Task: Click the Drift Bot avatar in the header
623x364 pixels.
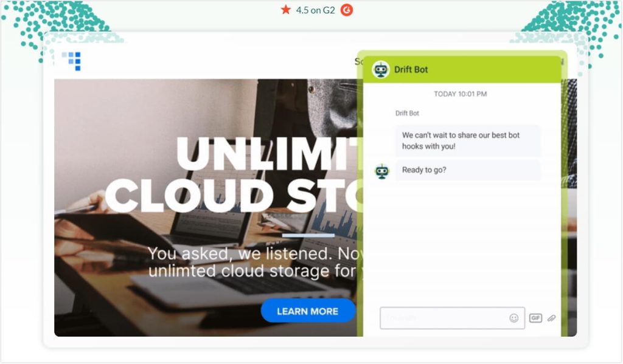Action: click(381, 69)
